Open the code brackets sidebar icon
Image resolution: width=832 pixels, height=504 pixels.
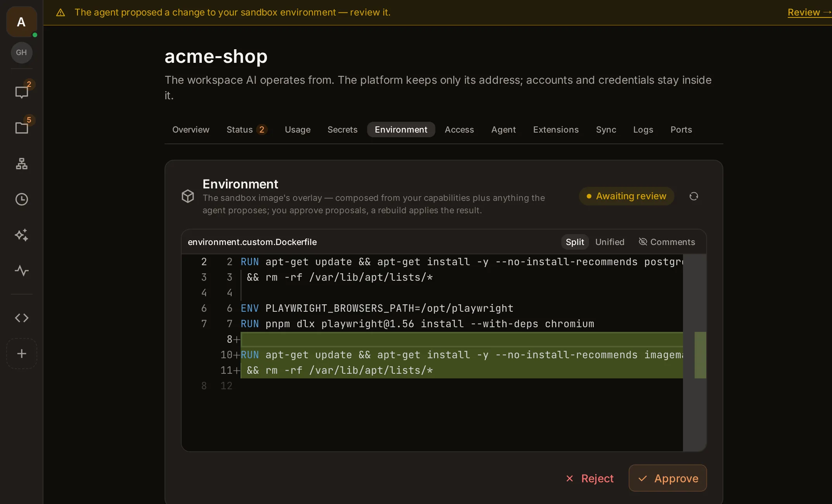click(22, 318)
